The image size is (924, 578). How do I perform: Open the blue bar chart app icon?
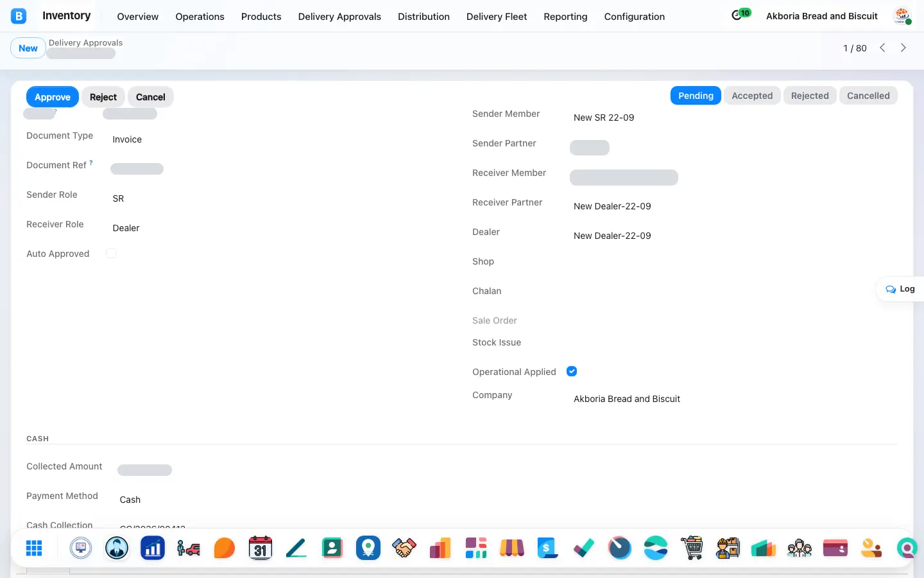153,548
